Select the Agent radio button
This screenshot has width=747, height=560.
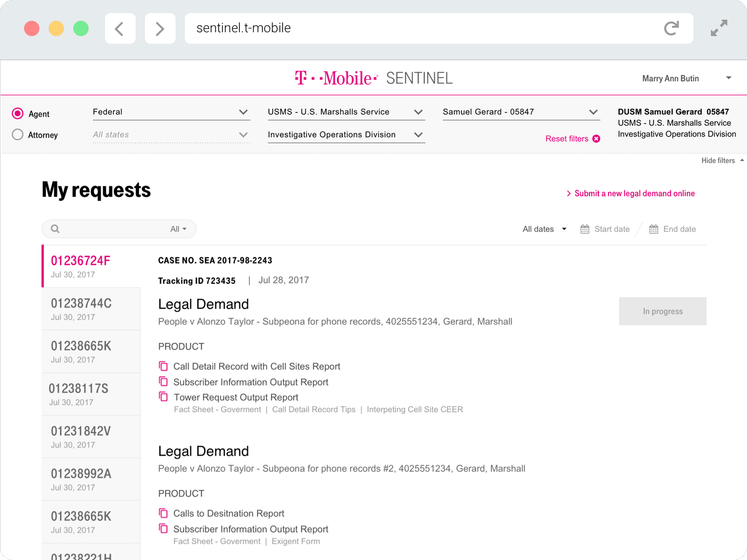coord(17,113)
